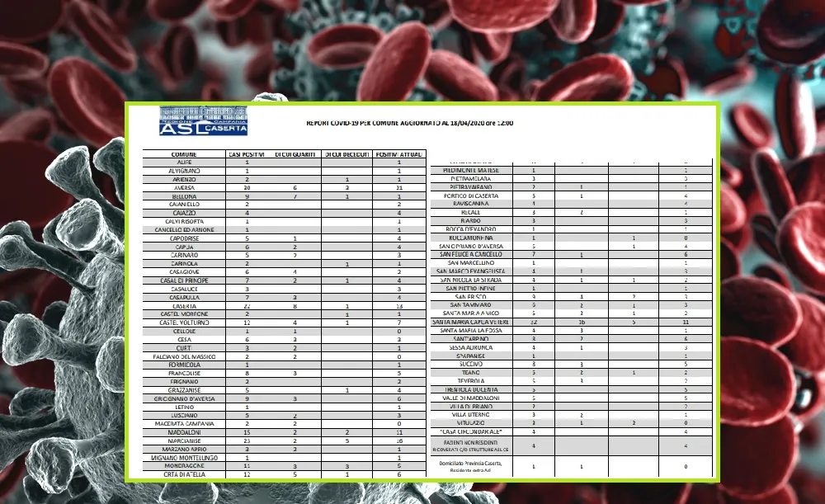825x504 pixels.
Task: Select the SAN NICOLA LA STRADA cell
Action: tap(471, 280)
